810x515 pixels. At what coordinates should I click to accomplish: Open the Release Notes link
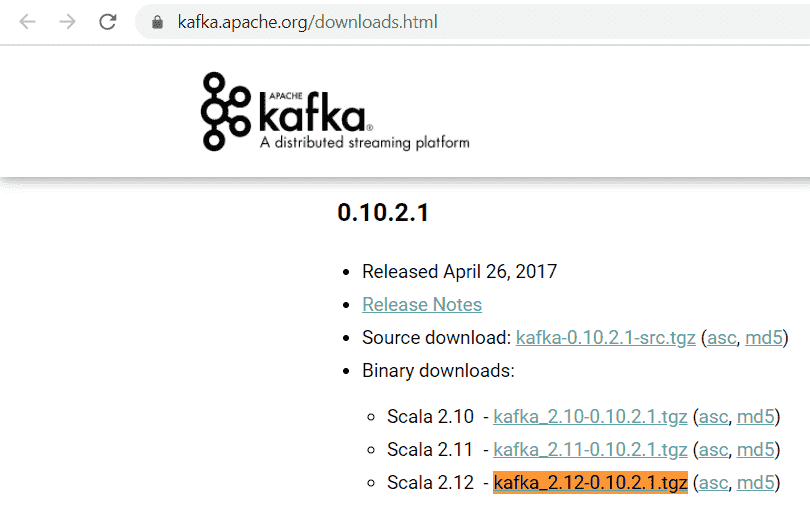(x=422, y=305)
